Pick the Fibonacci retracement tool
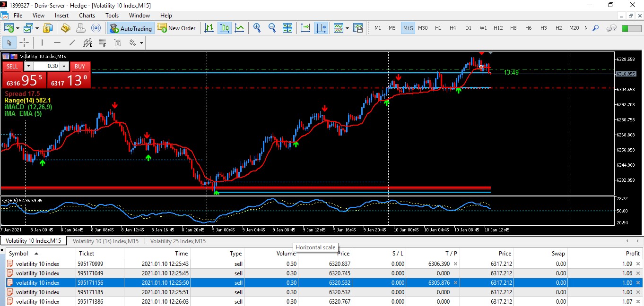Viewport: 644px width, 306px height. (103, 43)
